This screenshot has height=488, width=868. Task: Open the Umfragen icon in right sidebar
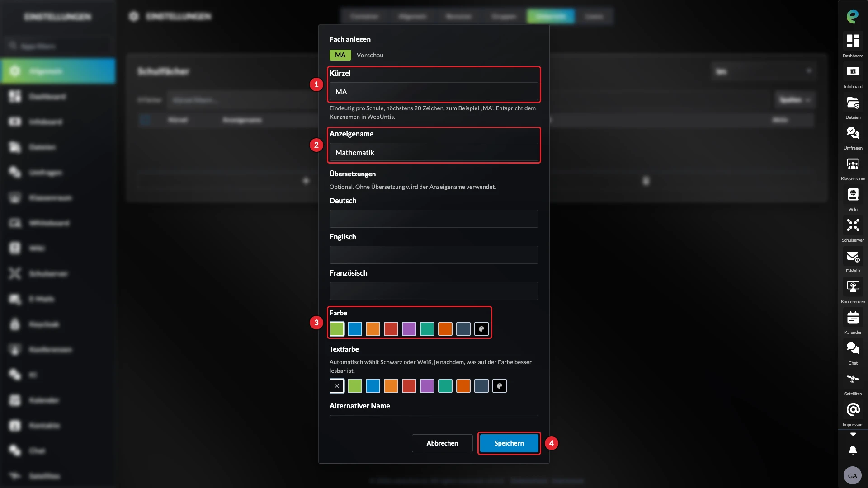click(853, 133)
